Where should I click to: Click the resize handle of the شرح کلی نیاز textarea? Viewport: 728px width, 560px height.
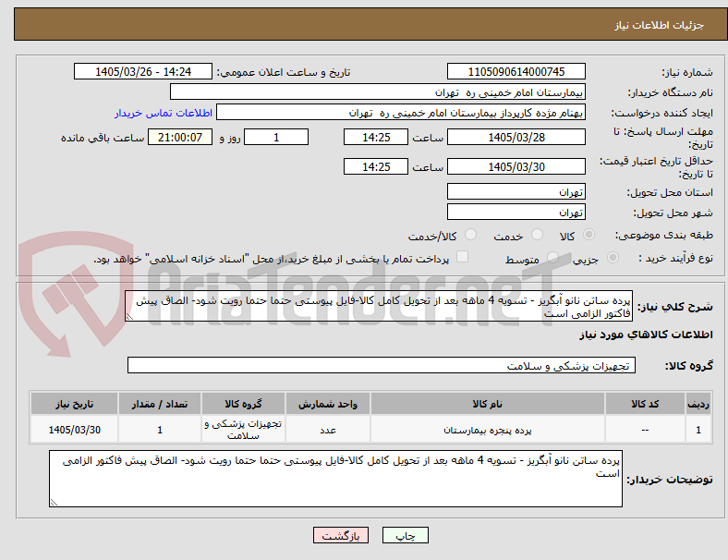coord(129,317)
